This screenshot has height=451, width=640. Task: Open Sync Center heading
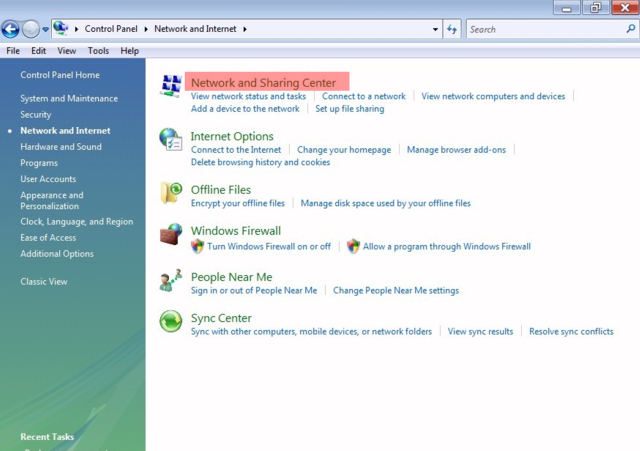[221, 318]
